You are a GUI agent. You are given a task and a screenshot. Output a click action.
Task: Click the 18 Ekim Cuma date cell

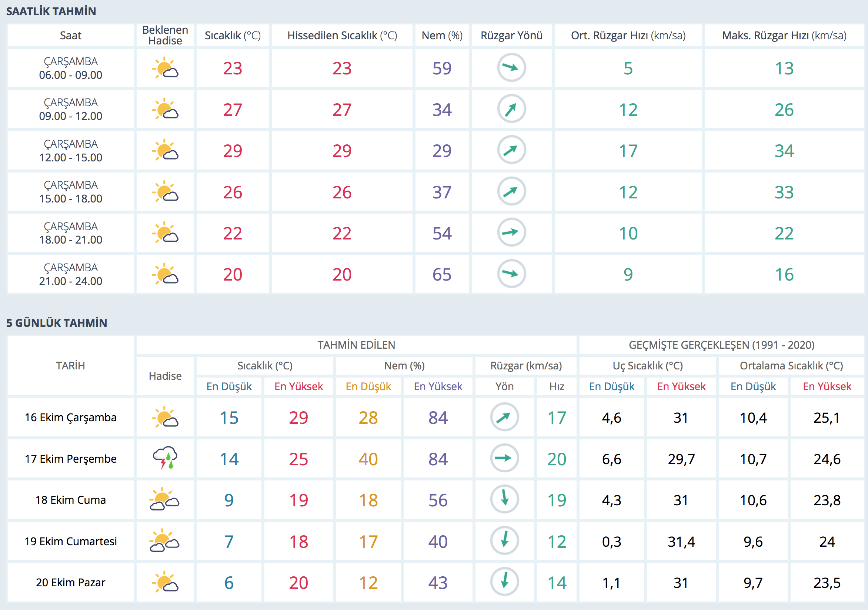(71, 500)
